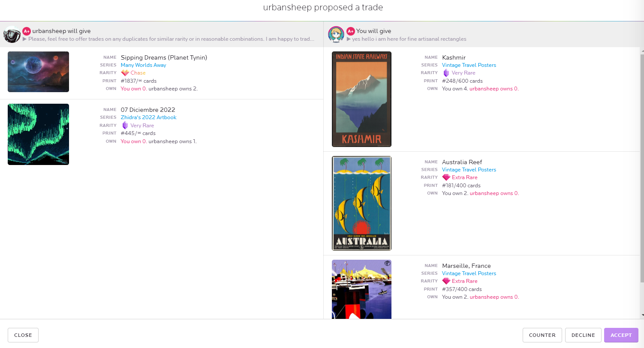This screenshot has height=348, width=644.
Task: Click print number #181/400 cards
Action: pos(461,186)
